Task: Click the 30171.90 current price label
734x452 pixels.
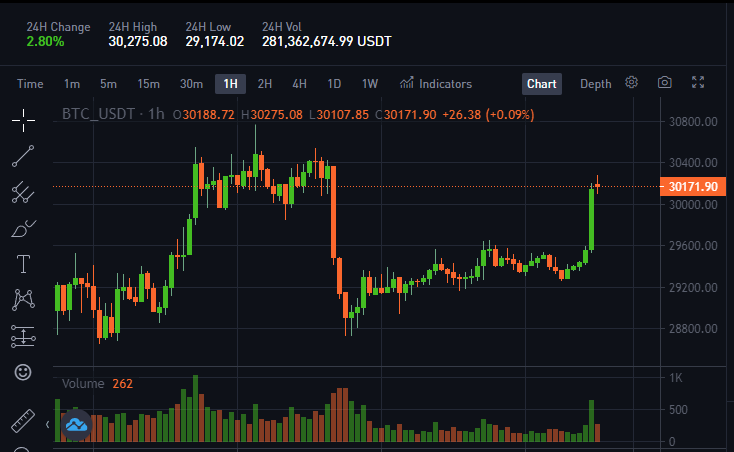Action: click(x=693, y=187)
